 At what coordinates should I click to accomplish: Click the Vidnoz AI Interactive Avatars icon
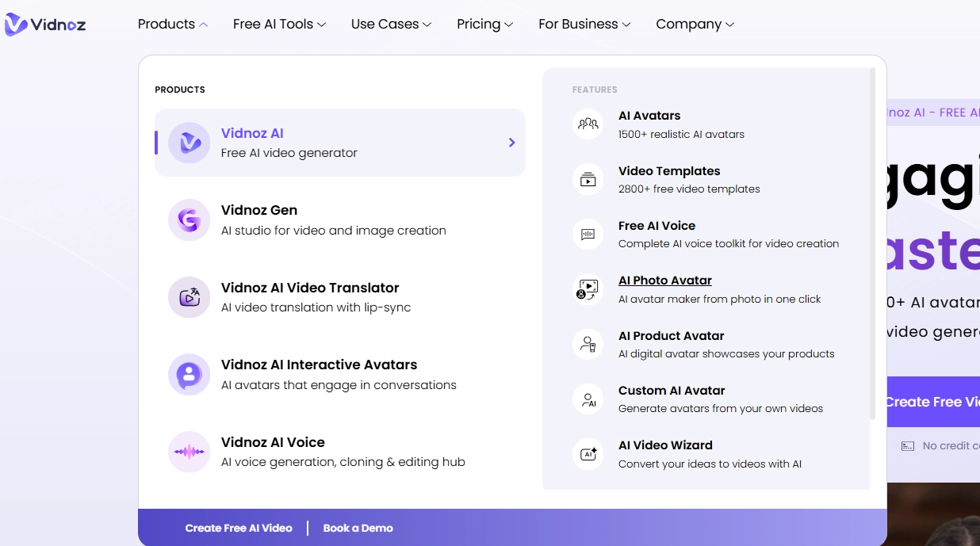[x=189, y=374]
